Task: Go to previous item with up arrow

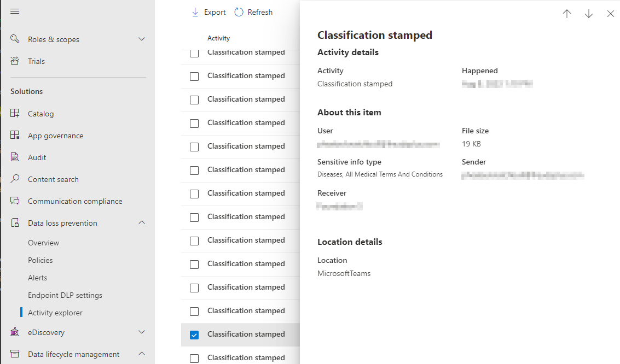Action: pyautogui.click(x=567, y=14)
